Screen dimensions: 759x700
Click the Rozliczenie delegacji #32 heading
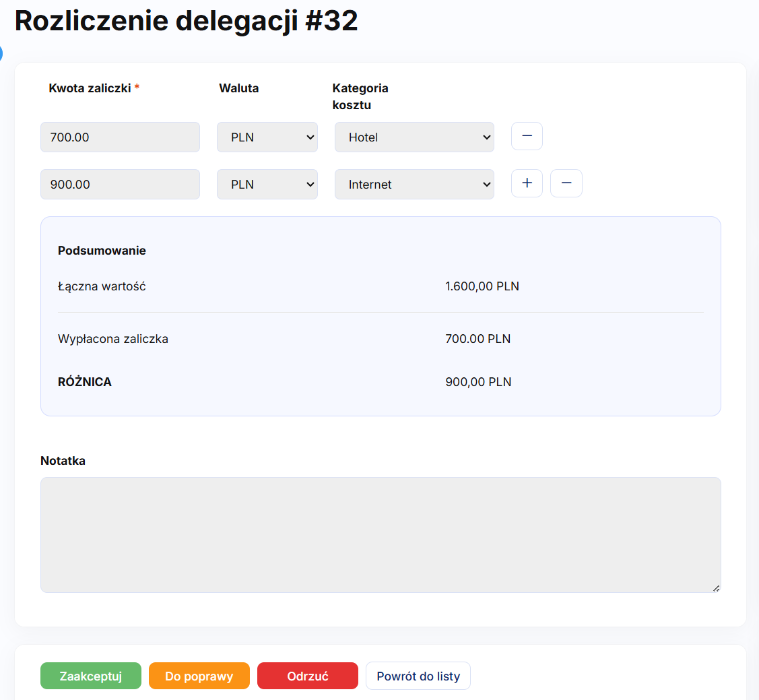tap(186, 21)
